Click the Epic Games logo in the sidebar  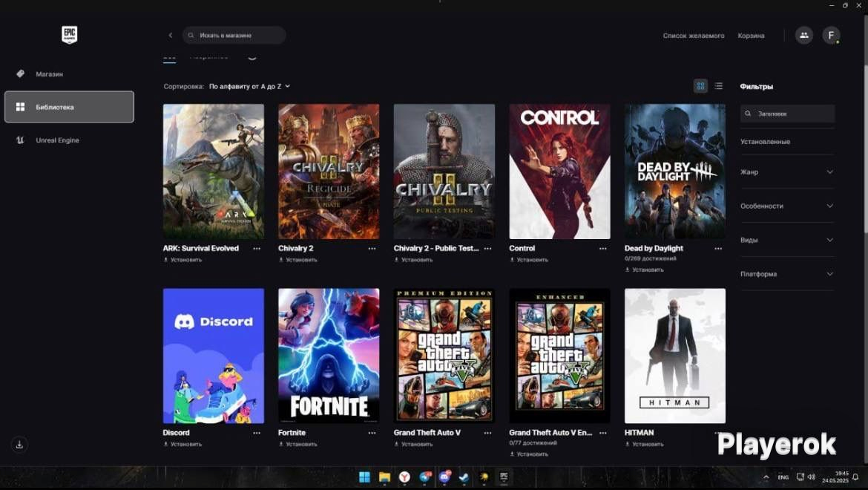(69, 34)
